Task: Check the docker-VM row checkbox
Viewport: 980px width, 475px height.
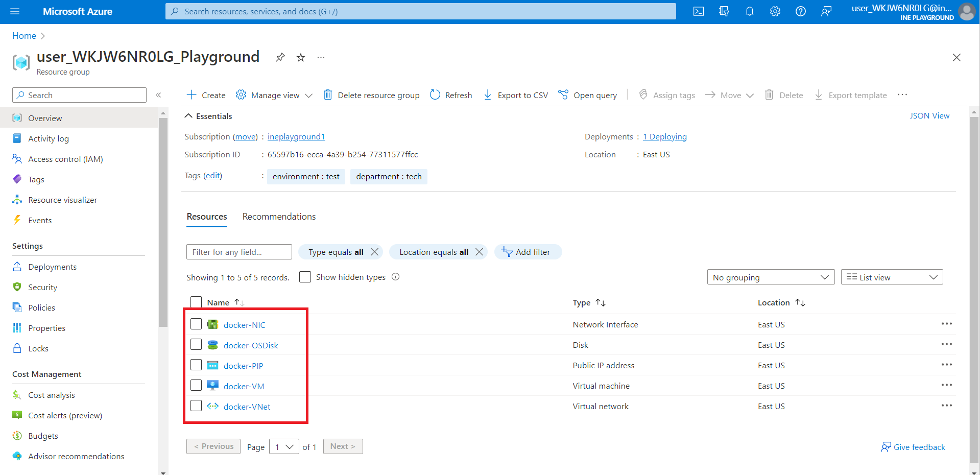Action: 196,385
